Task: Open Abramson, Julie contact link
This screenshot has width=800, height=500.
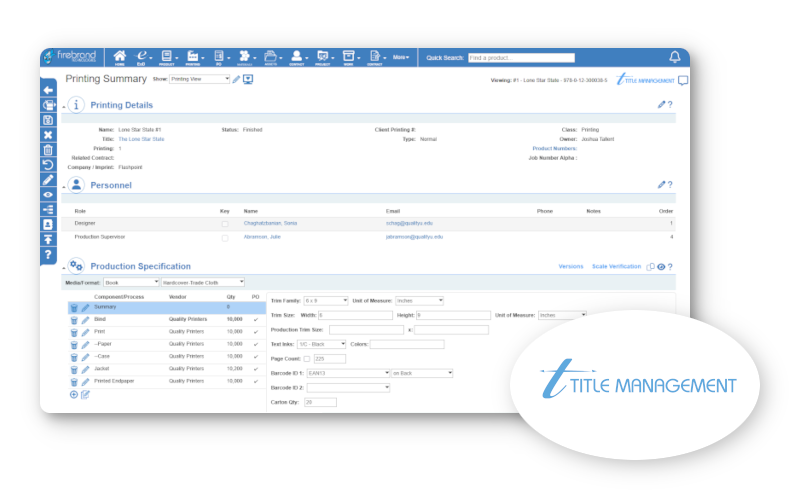Action: pyautogui.click(x=262, y=237)
